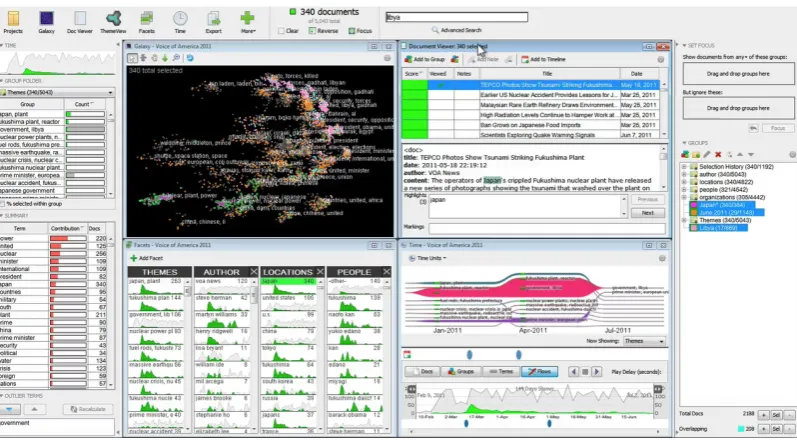Select the pointer tool in Galaxy toolbar
The image size is (797, 440).
coord(132,58)
